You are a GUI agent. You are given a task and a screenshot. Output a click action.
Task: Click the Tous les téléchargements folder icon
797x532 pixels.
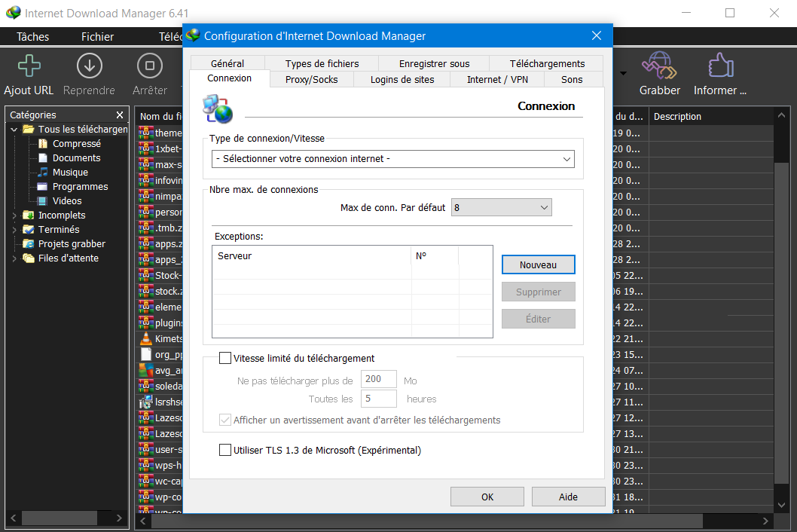(29, 129)
